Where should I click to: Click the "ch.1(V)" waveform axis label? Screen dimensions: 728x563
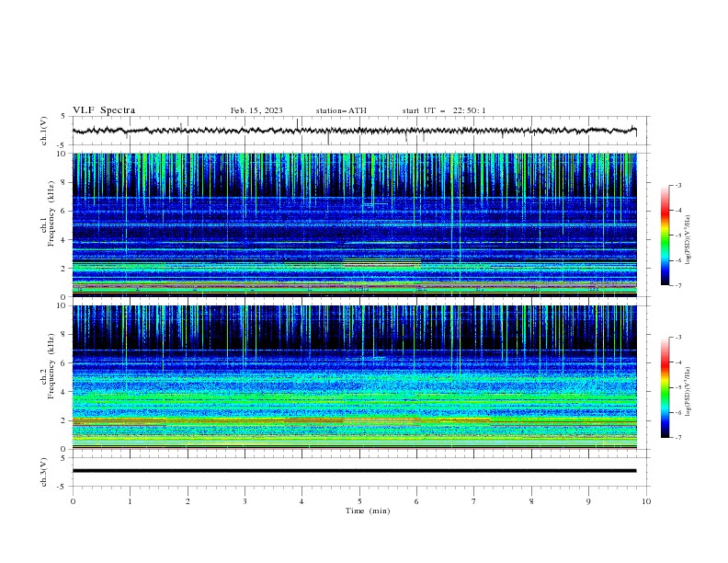tap(44, 131)
